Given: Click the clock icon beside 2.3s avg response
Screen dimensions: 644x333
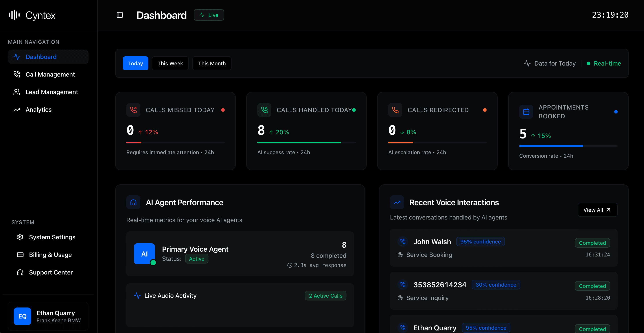Looking at the screenshot, I should 290,265.
